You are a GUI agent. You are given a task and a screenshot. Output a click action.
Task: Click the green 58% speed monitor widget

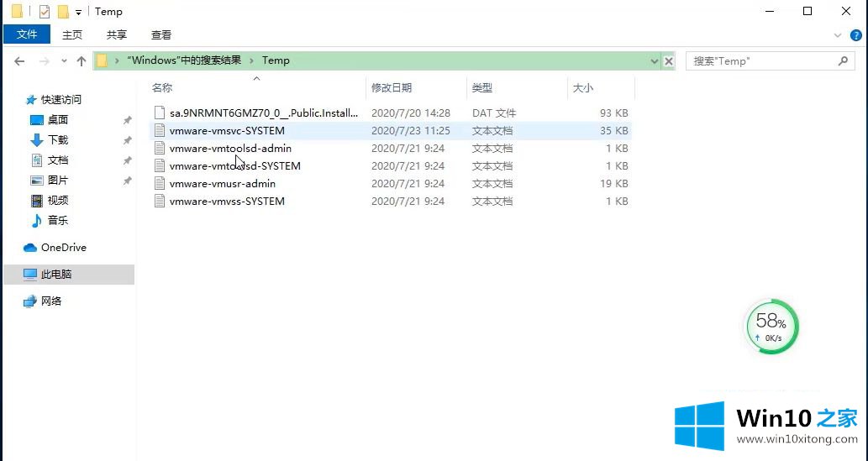[771, 326]
